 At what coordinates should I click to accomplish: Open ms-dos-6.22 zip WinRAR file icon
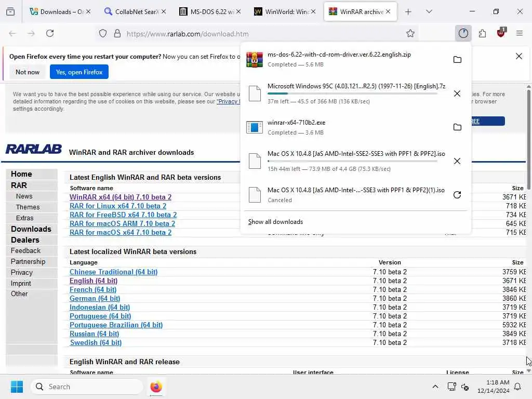(255, 59)
